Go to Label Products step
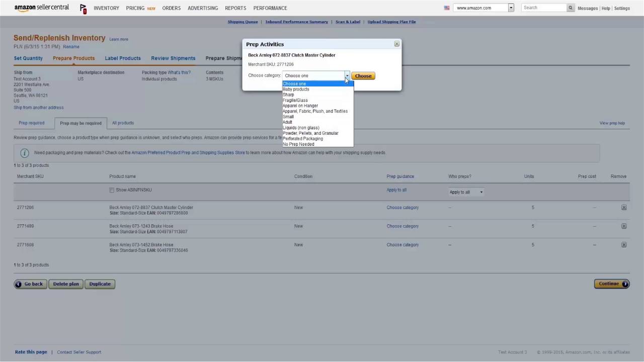The image size is (644, 362). coord(123,58)
